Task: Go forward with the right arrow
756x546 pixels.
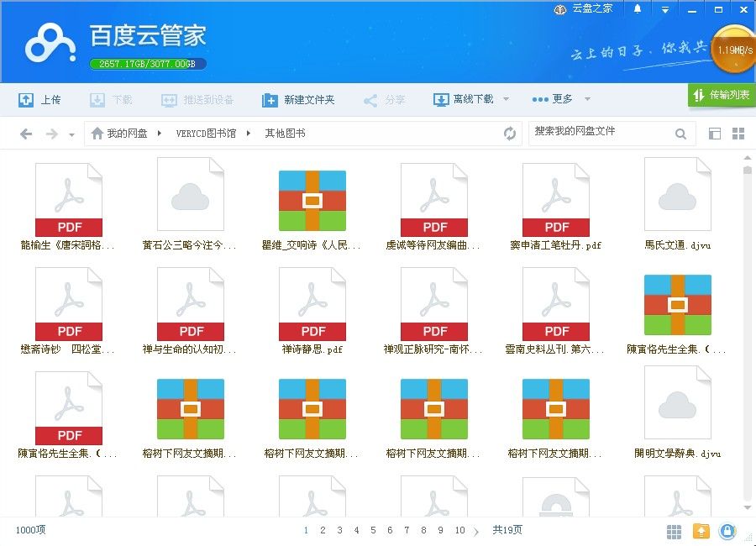Action: [x=51, y=134]
